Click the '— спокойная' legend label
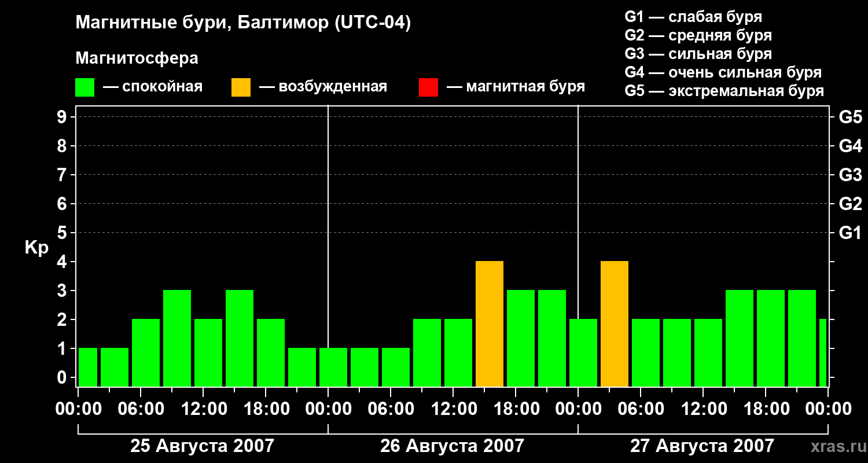This screenshot has width=868, height=463. pos(153,87)
